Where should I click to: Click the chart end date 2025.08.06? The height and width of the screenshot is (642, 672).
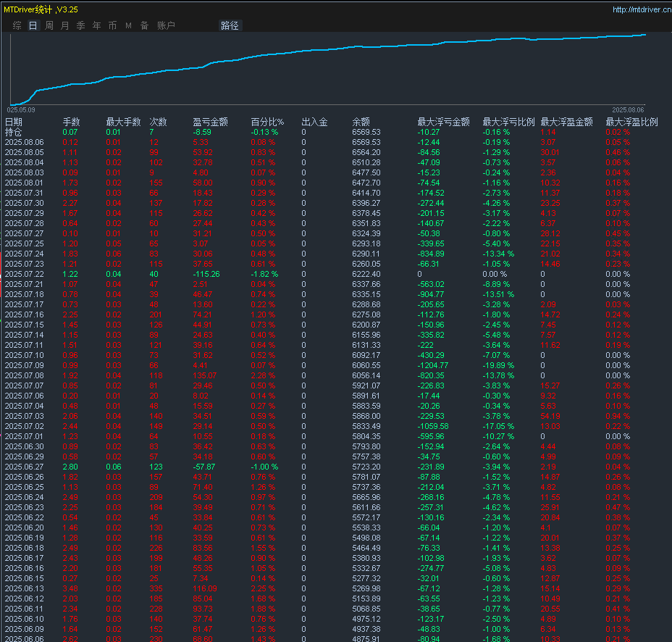tap(628, 110)
